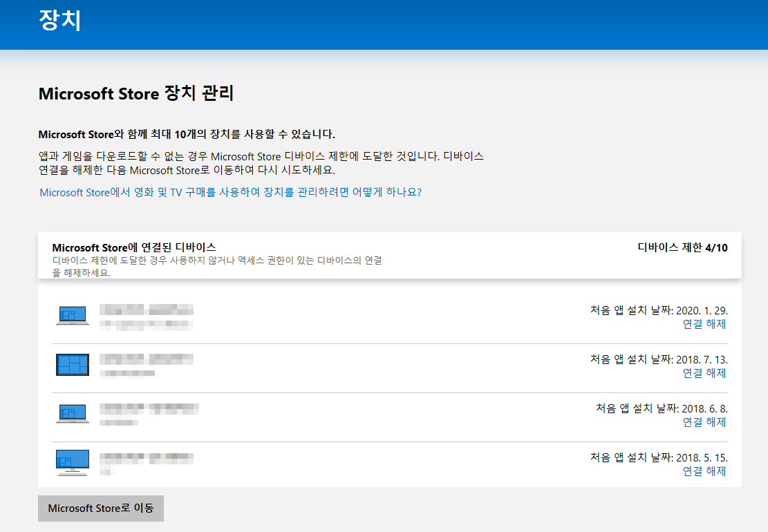
Task: Click the 처음 앱 설치 날짜: 2018. 5. 15. text
Action: 659,457
